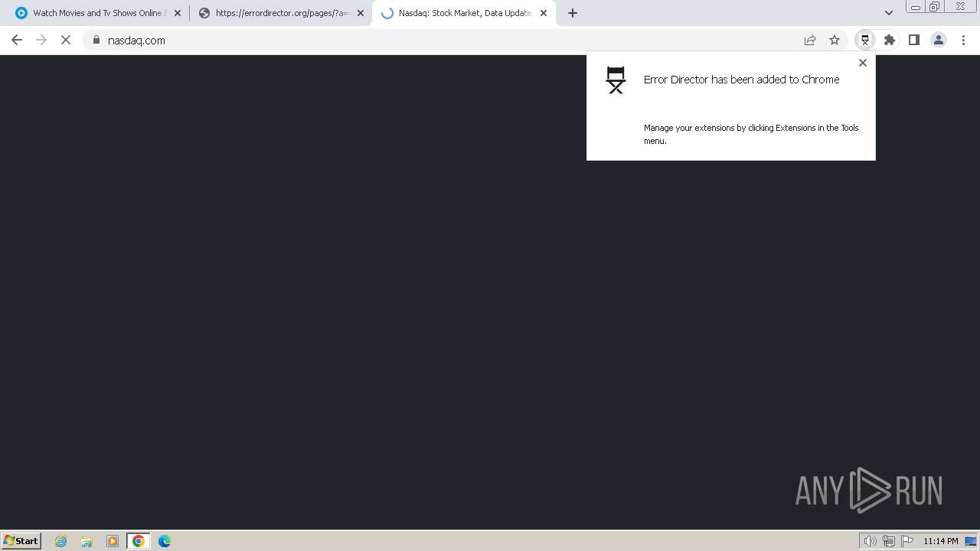Open the volume speaker tray icon
Viewport: 980px width, 551px height.
click(x=871, y=541)
